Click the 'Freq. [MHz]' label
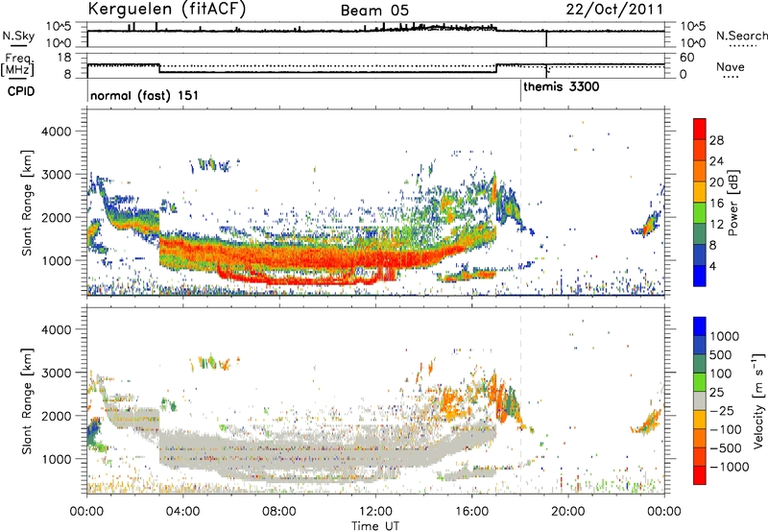Screen dimensions: 768x532 tap(17, 65)
